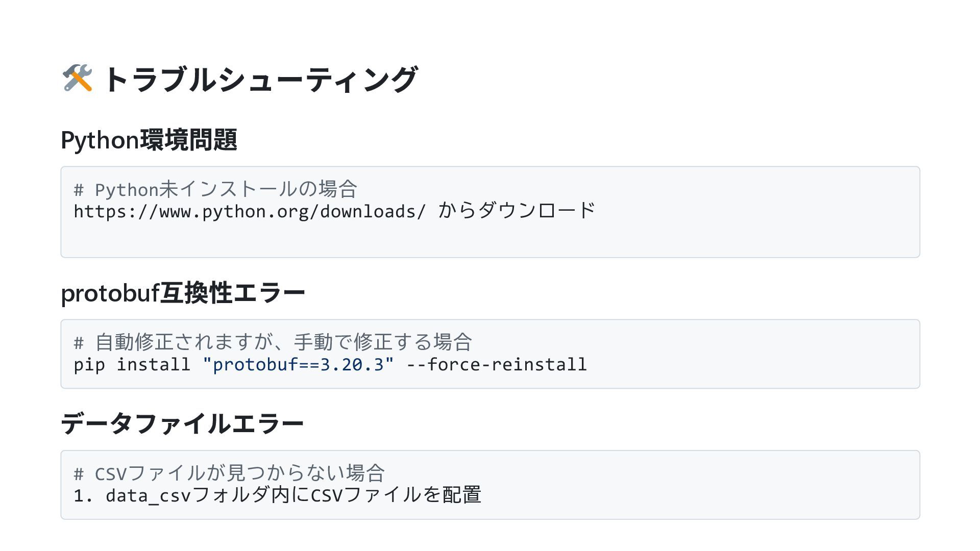Click the 自動修正されますが comment line

pyautogui.click(x=273, y=342)
